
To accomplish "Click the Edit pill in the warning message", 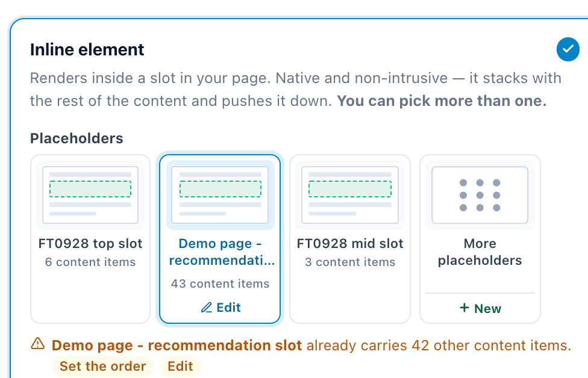I will click(x=180, y=366).
